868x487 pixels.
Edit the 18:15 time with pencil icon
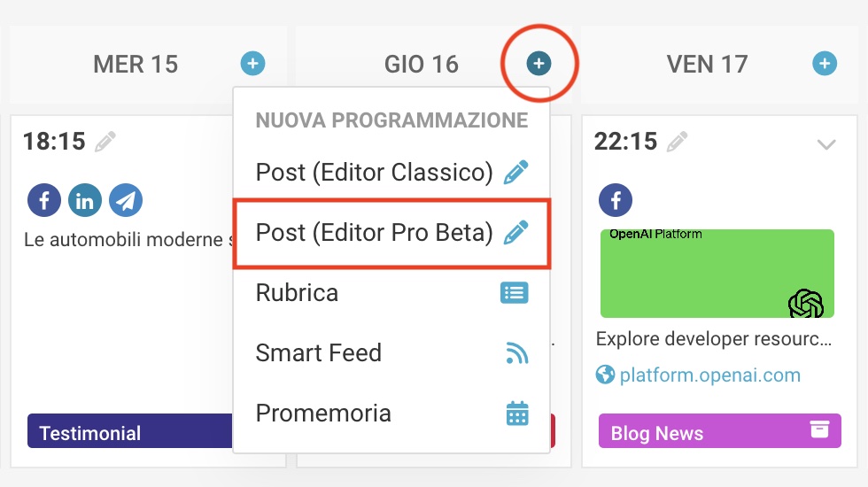(x=105, y=141)
